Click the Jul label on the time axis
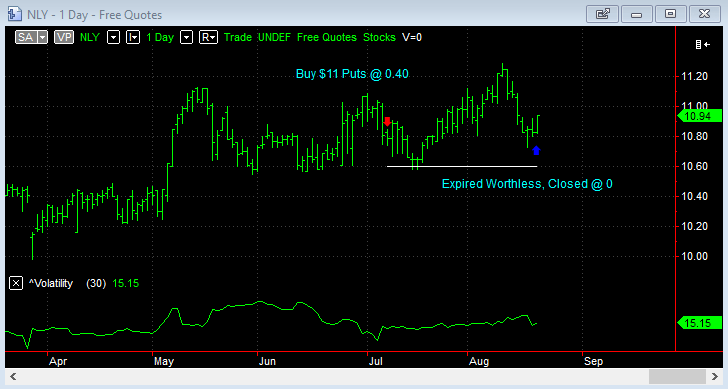 (375, 361)
